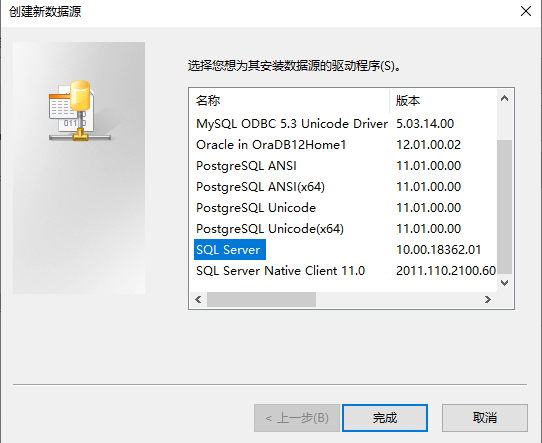
Task: Close the create new data source dialog
Action: [x=526, y=11]
